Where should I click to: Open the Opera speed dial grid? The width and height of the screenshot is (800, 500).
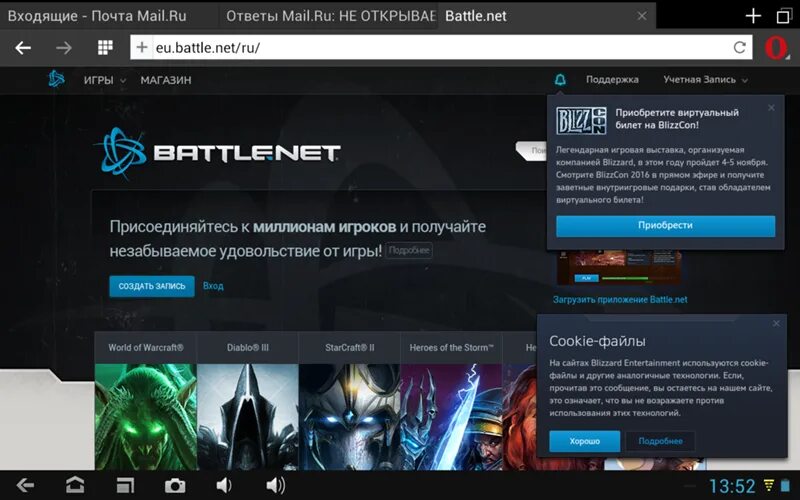click(x=105, y=47)
